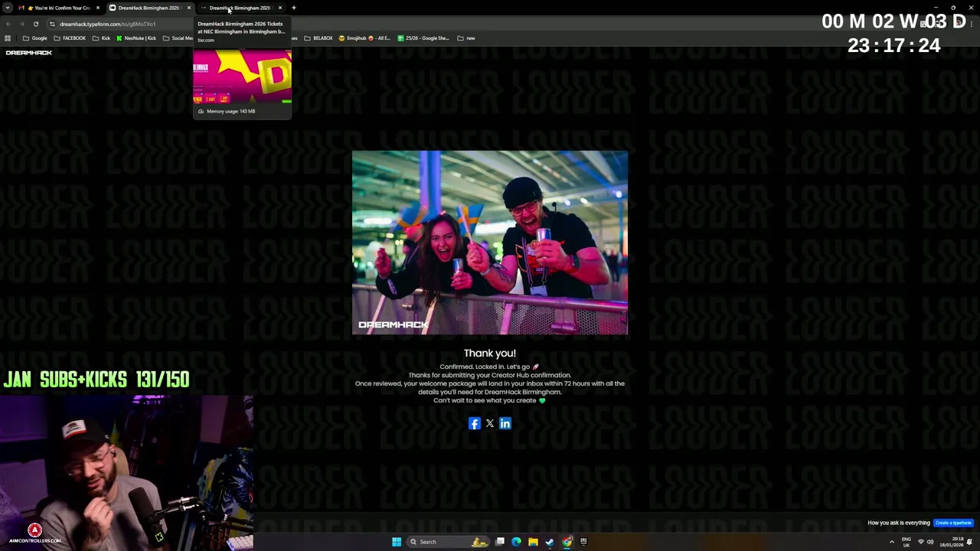Open ENG UK language switcher
Image resolution: width=980 pixels, height=551 pixels.
coord(906,542)
